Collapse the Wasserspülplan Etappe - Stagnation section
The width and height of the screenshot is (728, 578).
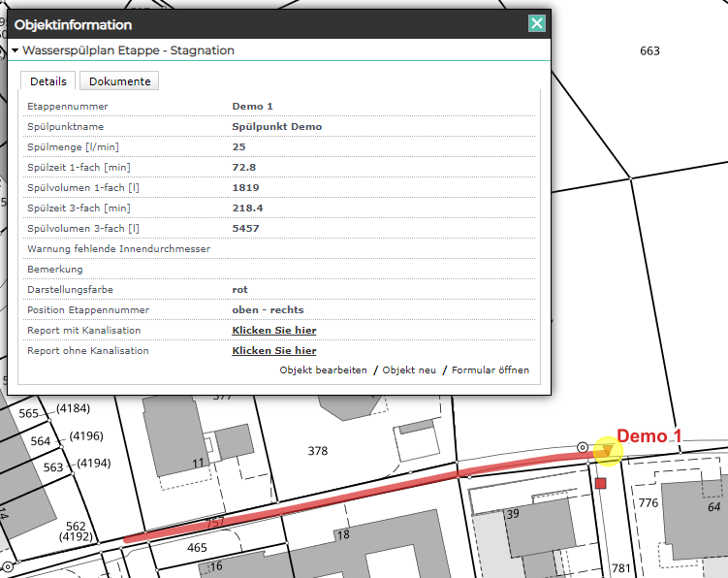click(16, 50)
